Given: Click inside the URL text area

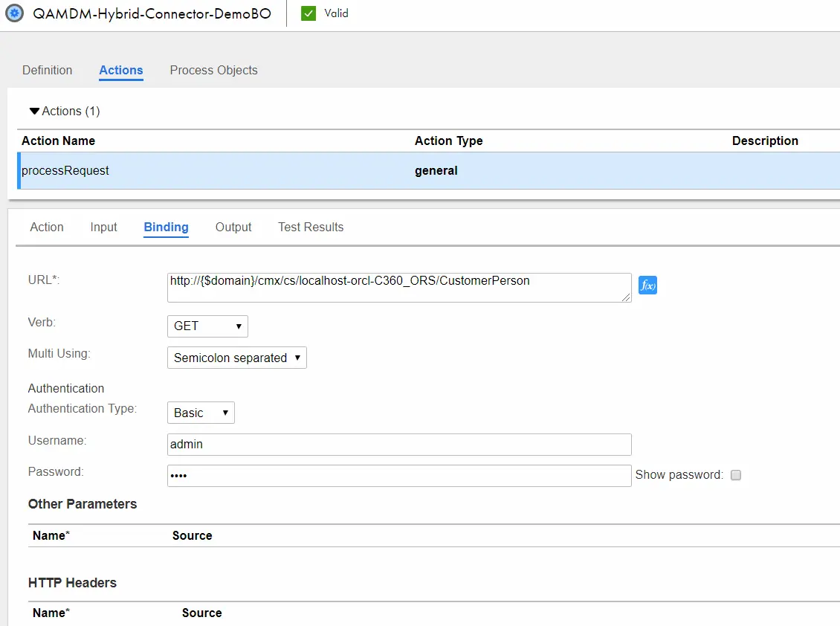Looking at the screenshot, I should click(399, 288).
